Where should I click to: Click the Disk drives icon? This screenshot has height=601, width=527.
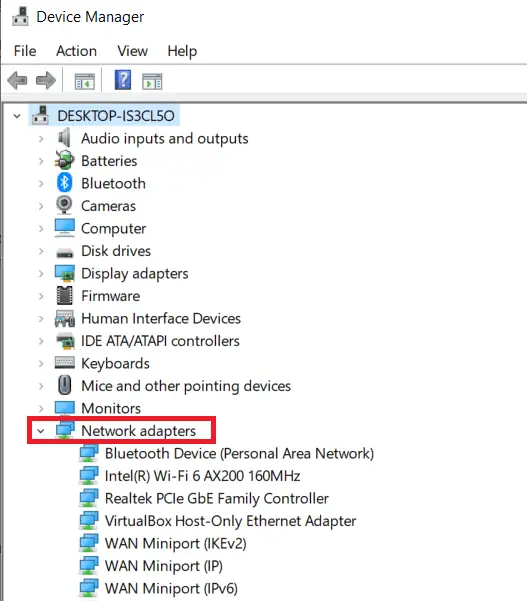click(x=64, y=253)
